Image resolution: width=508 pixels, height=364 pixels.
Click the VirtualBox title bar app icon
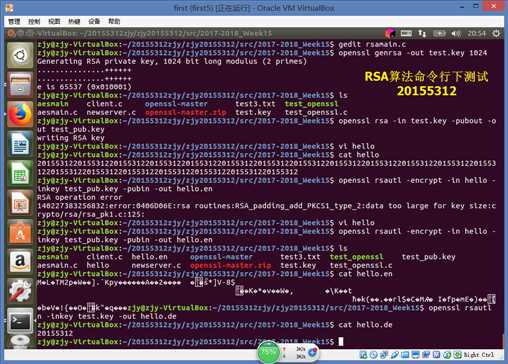click(x=10, y=7)
